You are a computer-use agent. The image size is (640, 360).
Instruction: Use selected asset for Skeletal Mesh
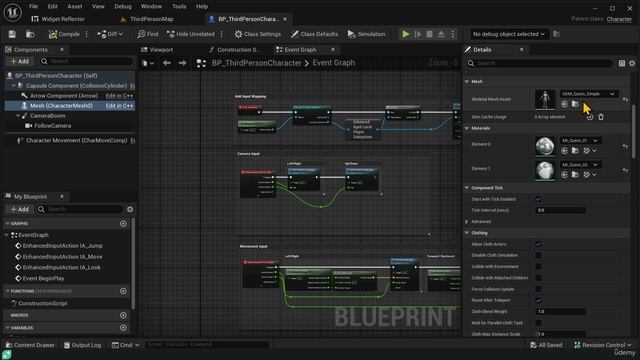(564, 104)
